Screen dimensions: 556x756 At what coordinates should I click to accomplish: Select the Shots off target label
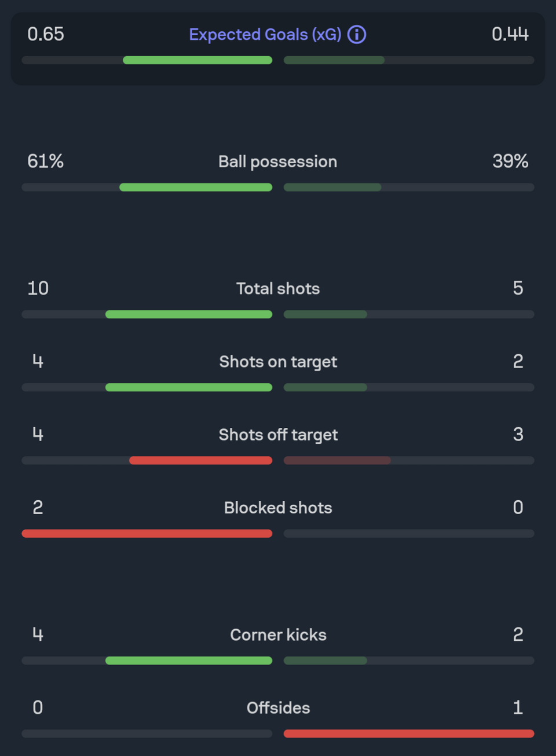(x=278, y=435)
